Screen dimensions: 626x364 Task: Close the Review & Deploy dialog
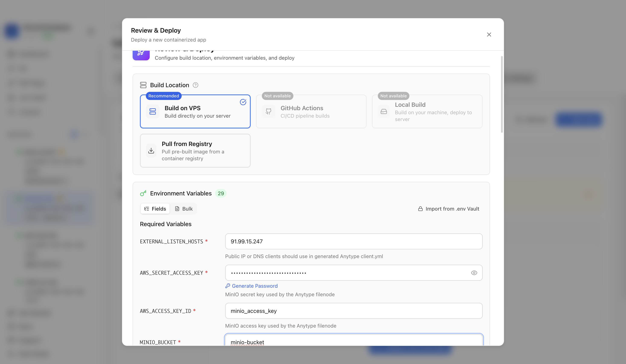point(489,35)
